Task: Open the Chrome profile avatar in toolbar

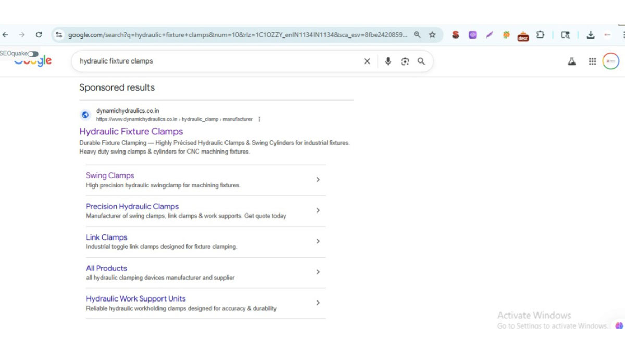Action: [607, 35]
